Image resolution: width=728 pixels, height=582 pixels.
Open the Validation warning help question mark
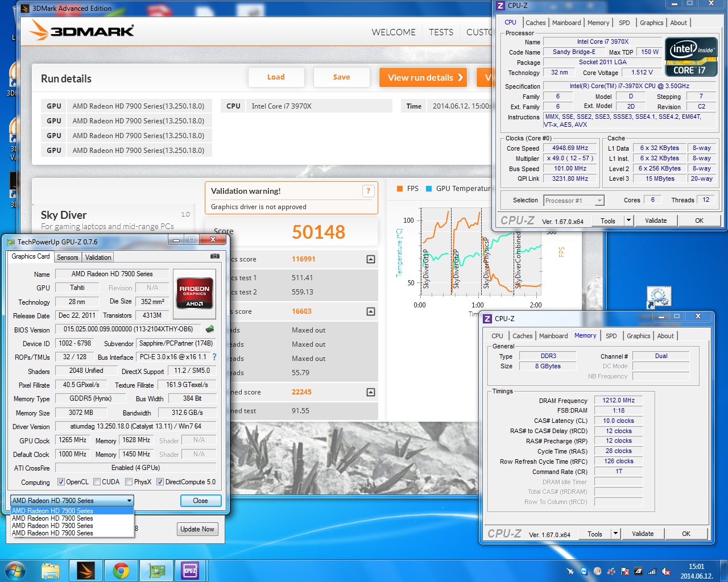coord(369,191)
